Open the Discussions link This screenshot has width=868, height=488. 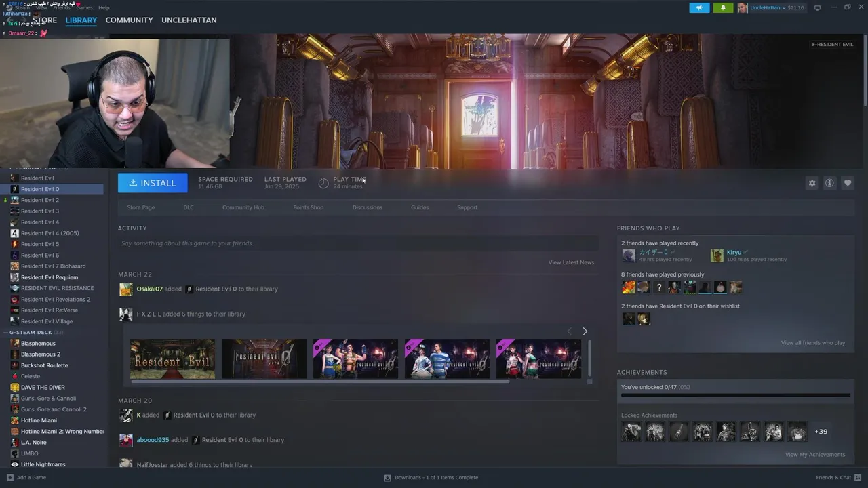tap(368, 207)
